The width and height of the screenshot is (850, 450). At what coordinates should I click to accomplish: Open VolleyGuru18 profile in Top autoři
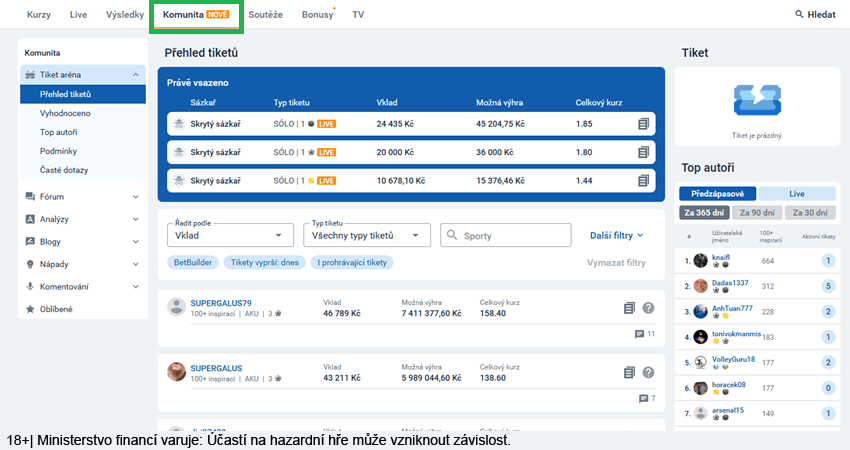733,359
